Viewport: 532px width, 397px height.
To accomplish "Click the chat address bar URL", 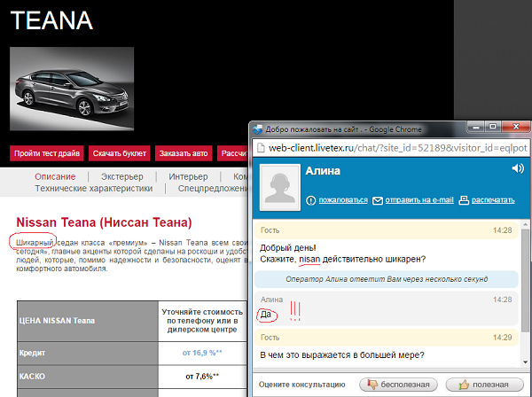I will click(x=397, y=148).
